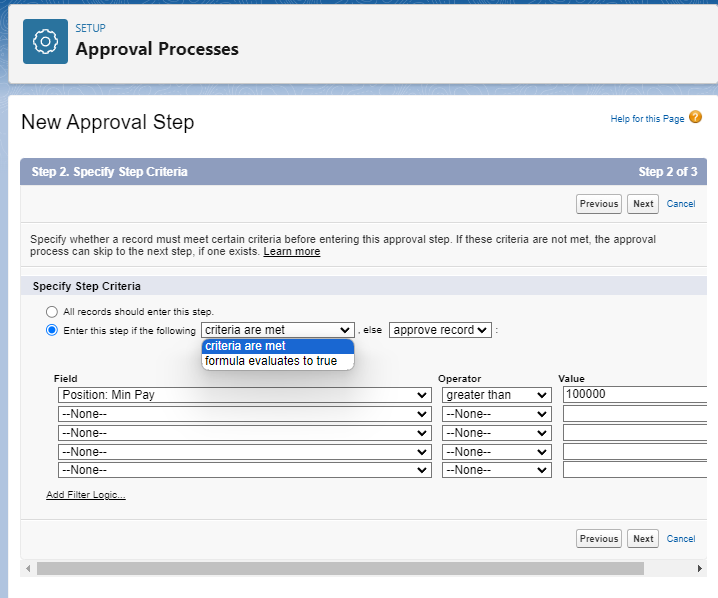Open the 'criteria are met' dropdown
Viewport: 718px width, 598px height.
pos(277,330)
